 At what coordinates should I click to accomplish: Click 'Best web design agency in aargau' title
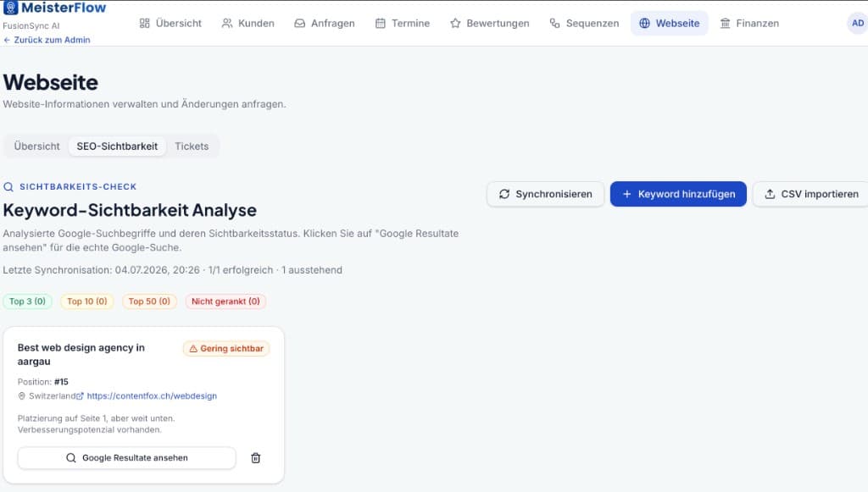point(81,354)
